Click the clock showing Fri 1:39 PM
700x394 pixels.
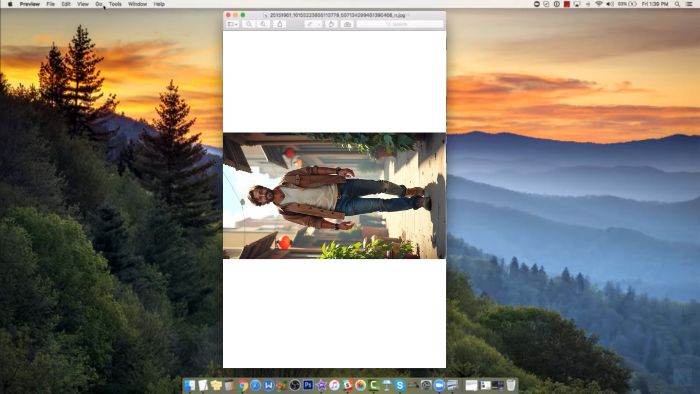[x=655, y=4]
